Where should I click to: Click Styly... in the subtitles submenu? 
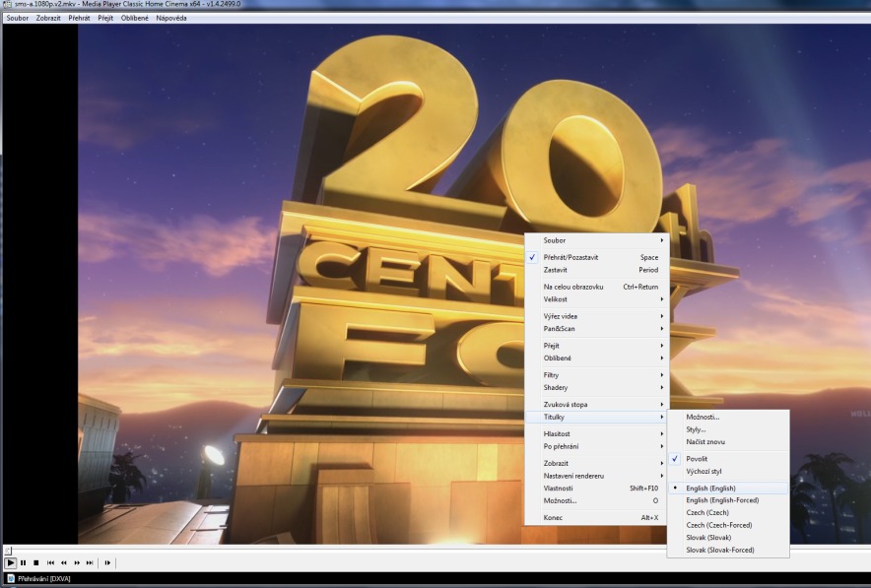(x=696, y=429)
